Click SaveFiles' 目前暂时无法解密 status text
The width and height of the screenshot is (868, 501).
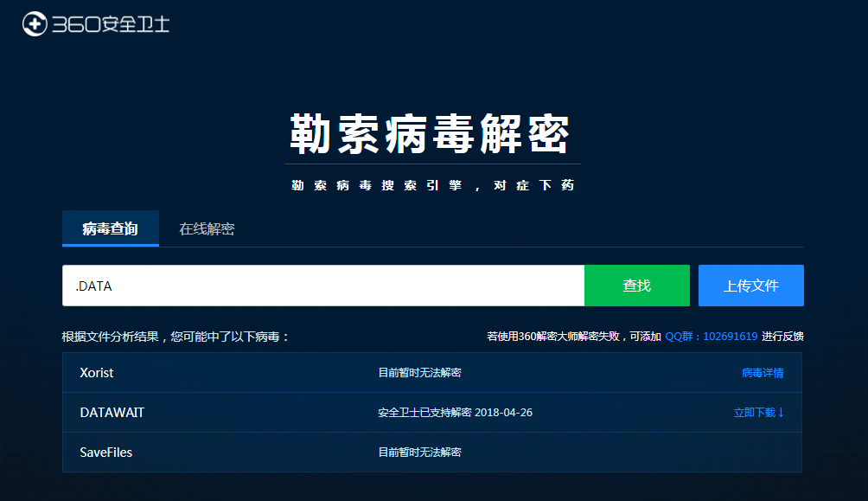click(x=419, y=453)
